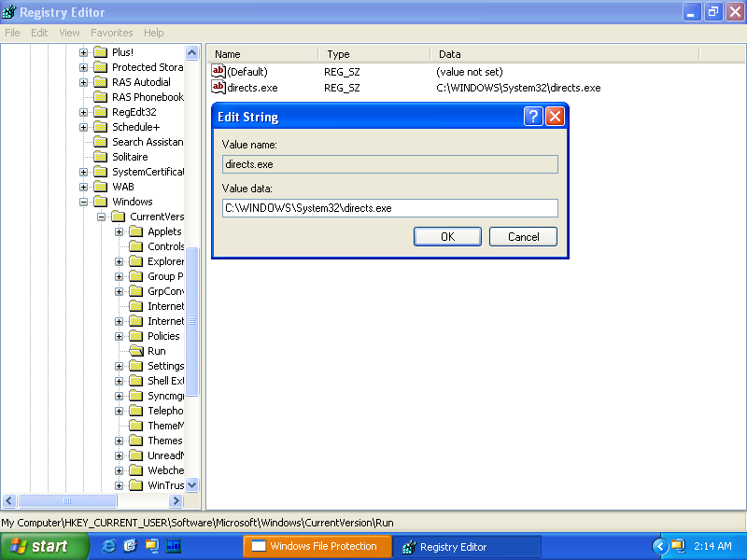Click the Registry Editor taskbar button
Viewport: 747px width, 560px height.
[466, 546]
